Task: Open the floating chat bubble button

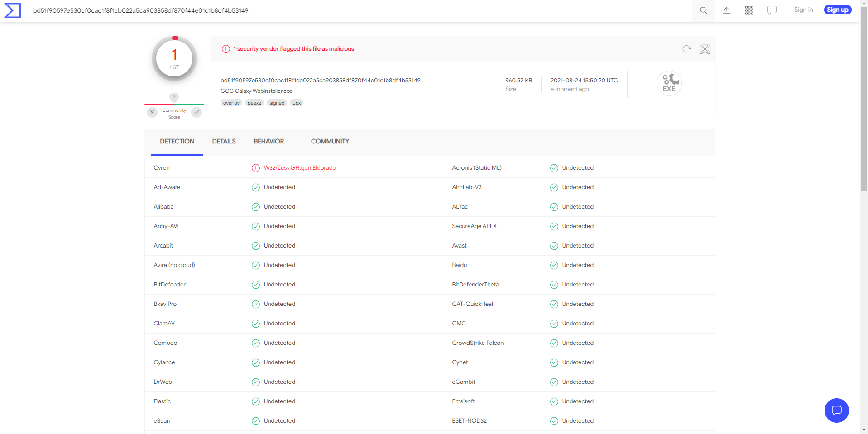Action: [836, 410]
